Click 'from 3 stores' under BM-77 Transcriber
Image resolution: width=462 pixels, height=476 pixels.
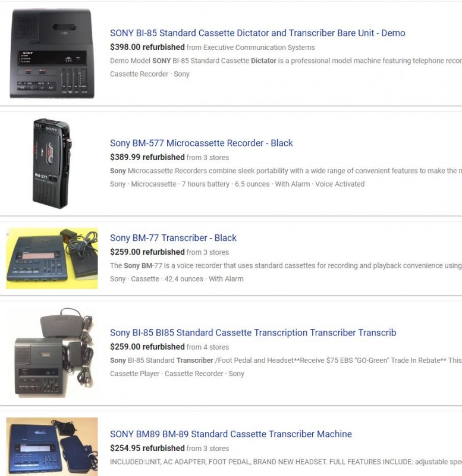[208, 252]
